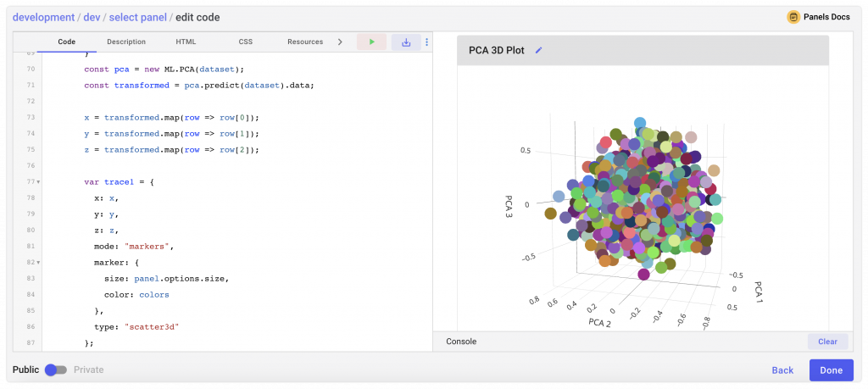Click 'Private' label next to switch
Image resolution: width=868 pixels, height=389 pixels.
click(x=88, y=370)
